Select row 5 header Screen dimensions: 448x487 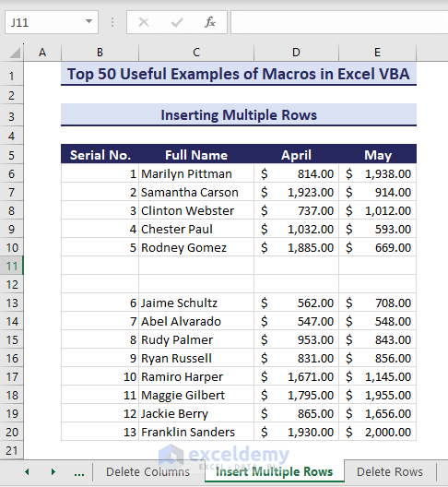tap(11, 155)
